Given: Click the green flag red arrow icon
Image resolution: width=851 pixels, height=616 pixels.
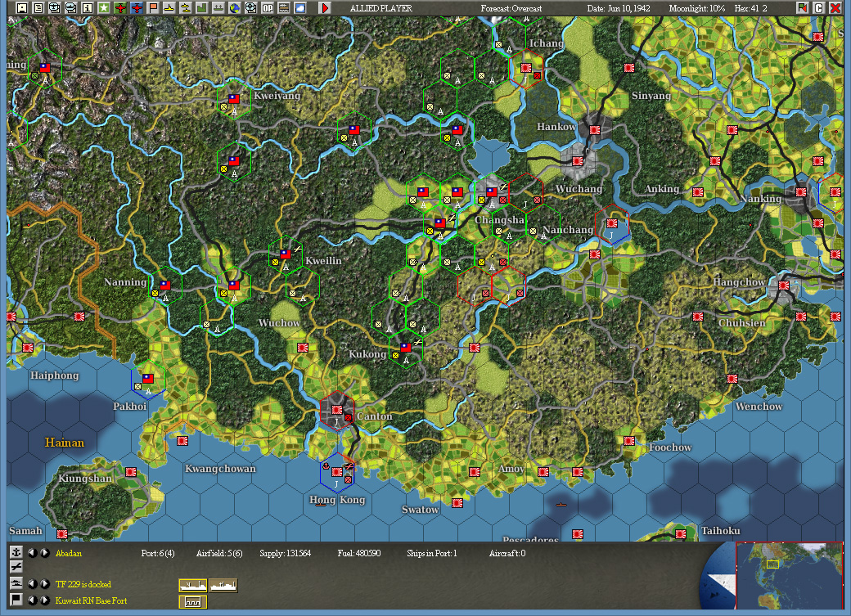Looking at the screenshot, I should pyautogui.click(x=802, y=7).
